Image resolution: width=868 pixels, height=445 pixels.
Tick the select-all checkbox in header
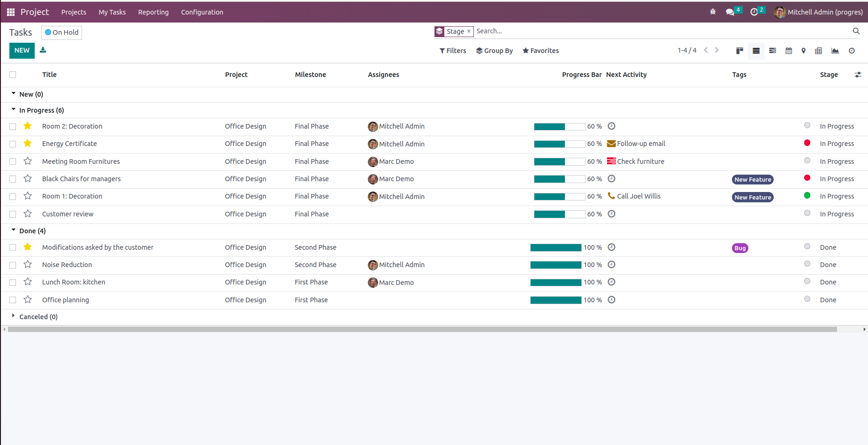coord(13,75)
